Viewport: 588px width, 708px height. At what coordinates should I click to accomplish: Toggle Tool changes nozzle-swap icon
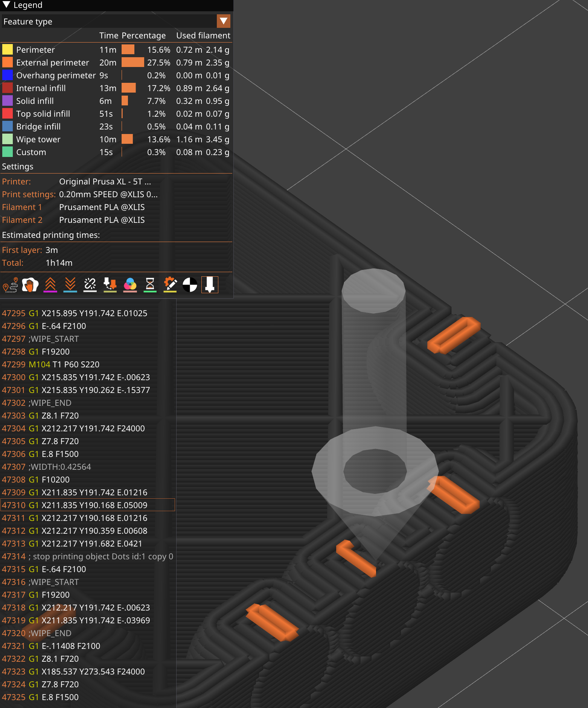[110, 285]
